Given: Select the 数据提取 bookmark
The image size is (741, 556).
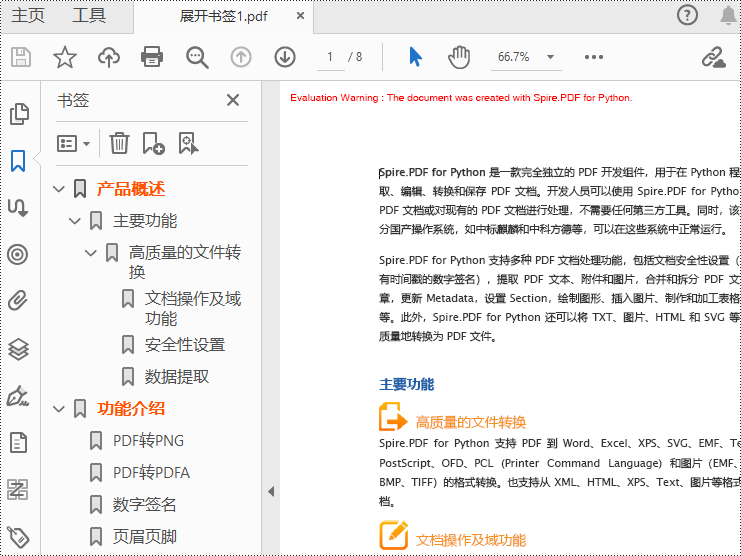Looking at the screenshot, I should tap(177, 376).
